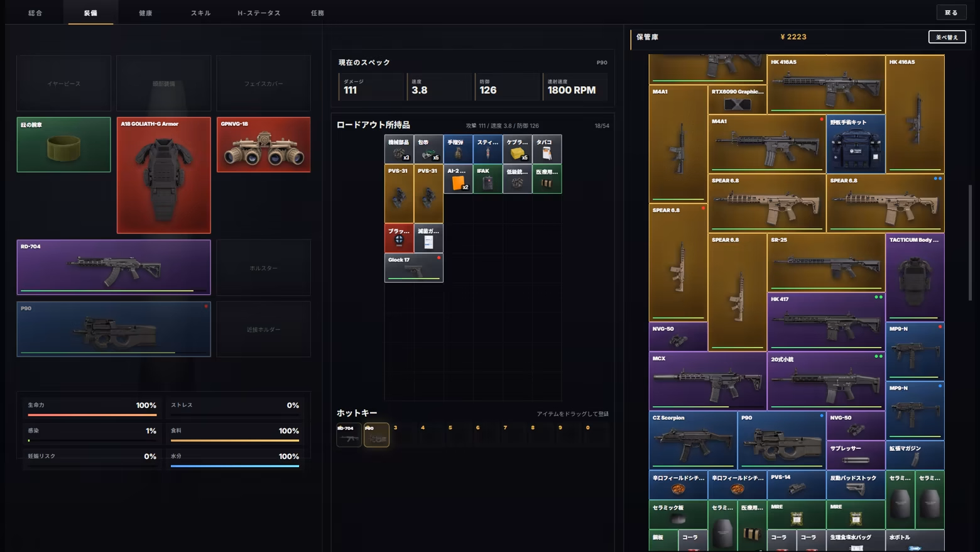Go to the スキル tab
Screen dimensions: 980x552
(201, 13)
